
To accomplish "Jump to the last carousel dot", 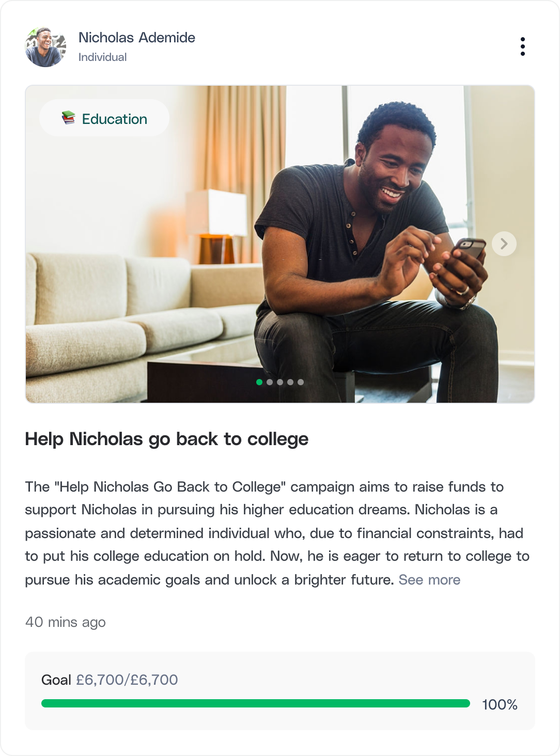I will [301, 382].
